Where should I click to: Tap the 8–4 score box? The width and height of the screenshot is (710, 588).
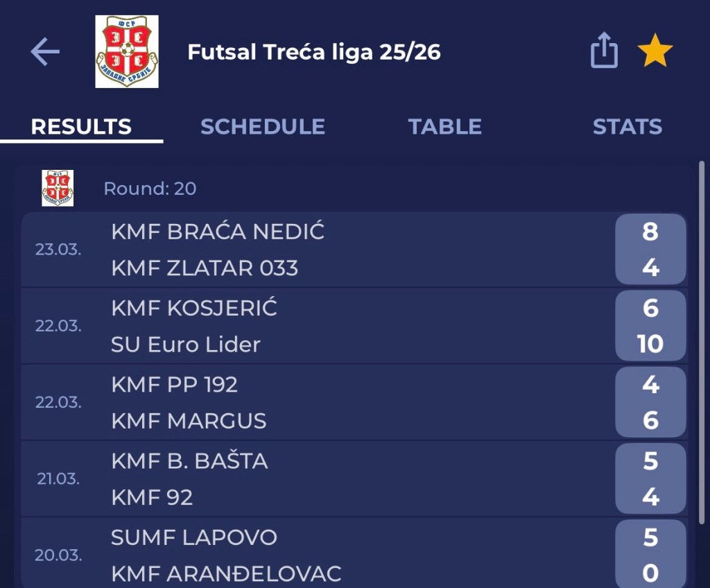(x=650, y=250)
